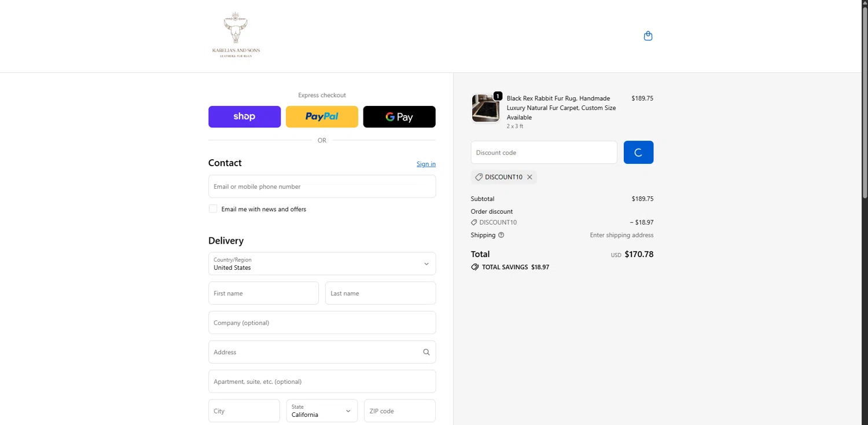Image resolution: width=868 pixels, height=425 pixels.
Task: Focus the Company (optional) field
Action: pyautogui.click(x=322, y=323)
